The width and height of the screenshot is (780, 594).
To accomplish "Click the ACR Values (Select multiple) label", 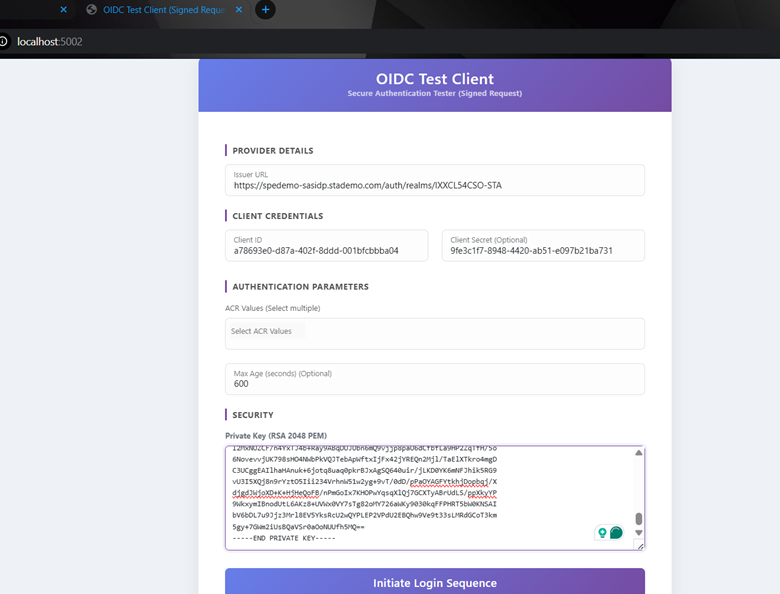I will pos(273,308).
